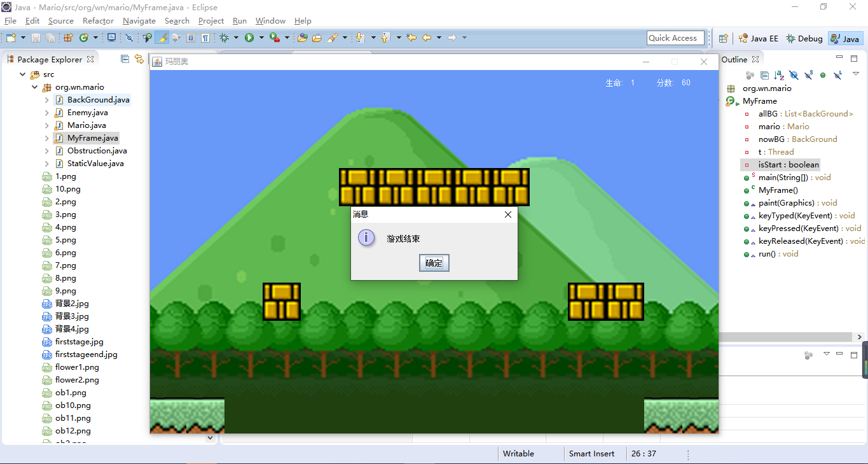The width and height of the screenshot is (868, 464).
Task: Click the Open Task folder icon
Action: 317,38
